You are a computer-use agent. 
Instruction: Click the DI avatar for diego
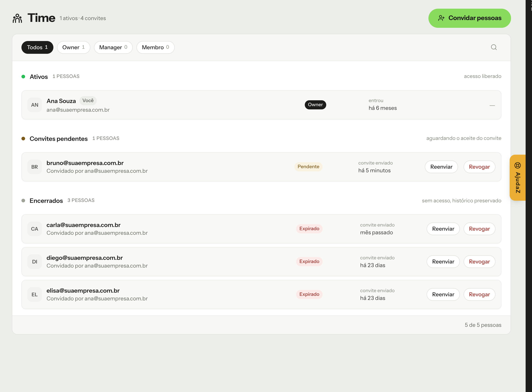[35, 261]
